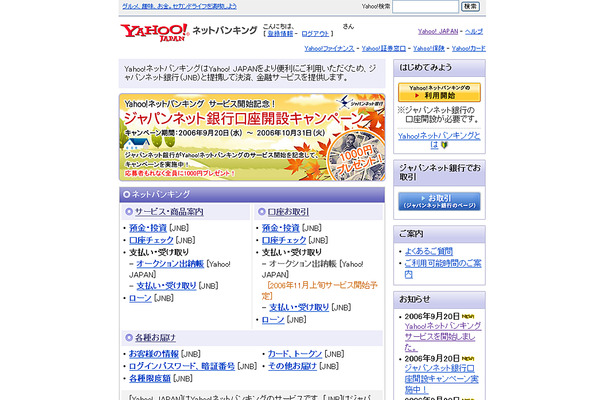Screen dimensions: 610x400
Task: Click the circle icon next to 各種お届け
Action: [x=129, y=337]
